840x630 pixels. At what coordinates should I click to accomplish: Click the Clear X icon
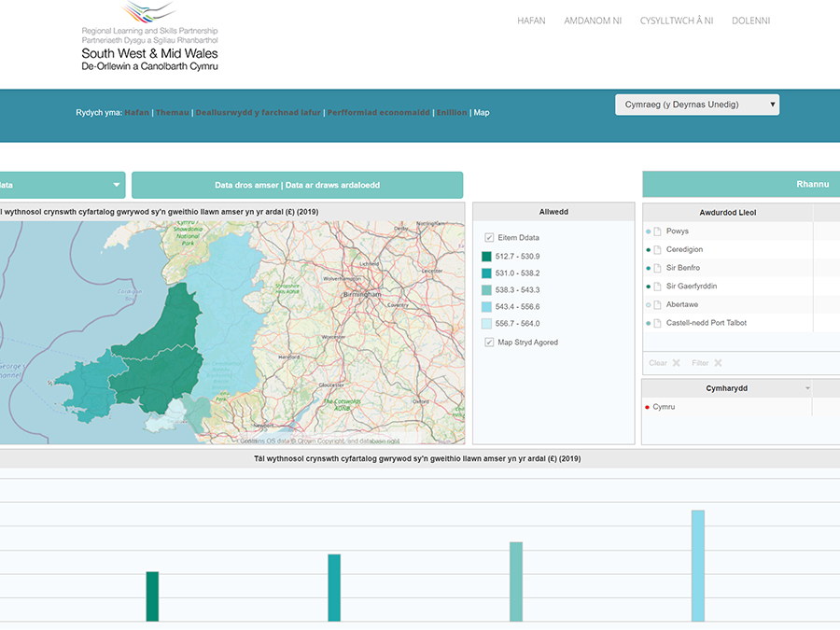pos(676,363)
